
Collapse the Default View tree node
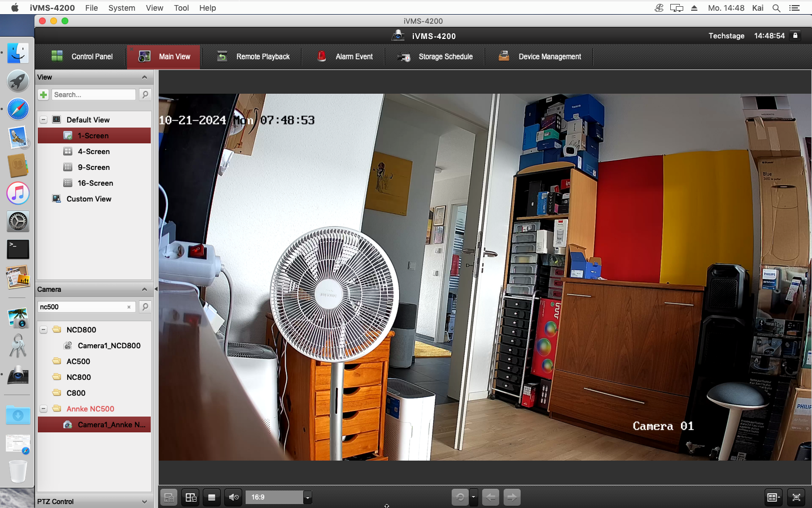tap(43, 120)
